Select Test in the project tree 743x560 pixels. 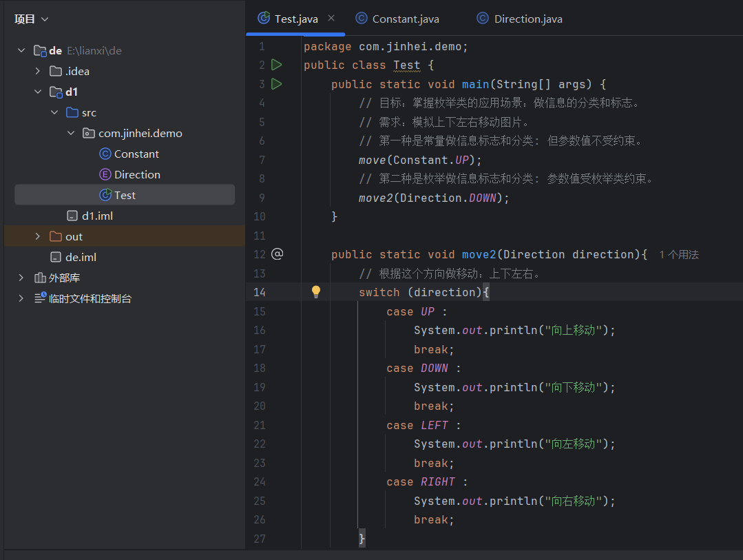pyautogui.click(x=125, y=195)
